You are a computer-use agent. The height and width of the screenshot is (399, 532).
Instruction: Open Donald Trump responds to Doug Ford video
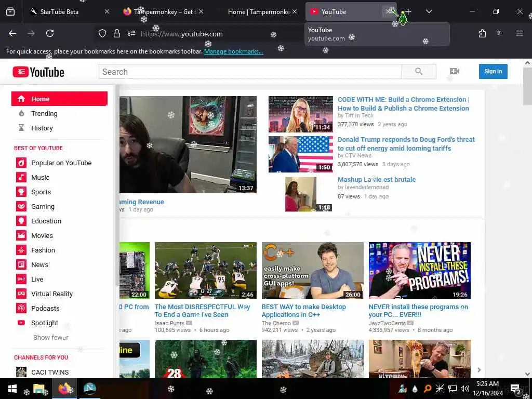pyautogui.click(x=406, y=144)
